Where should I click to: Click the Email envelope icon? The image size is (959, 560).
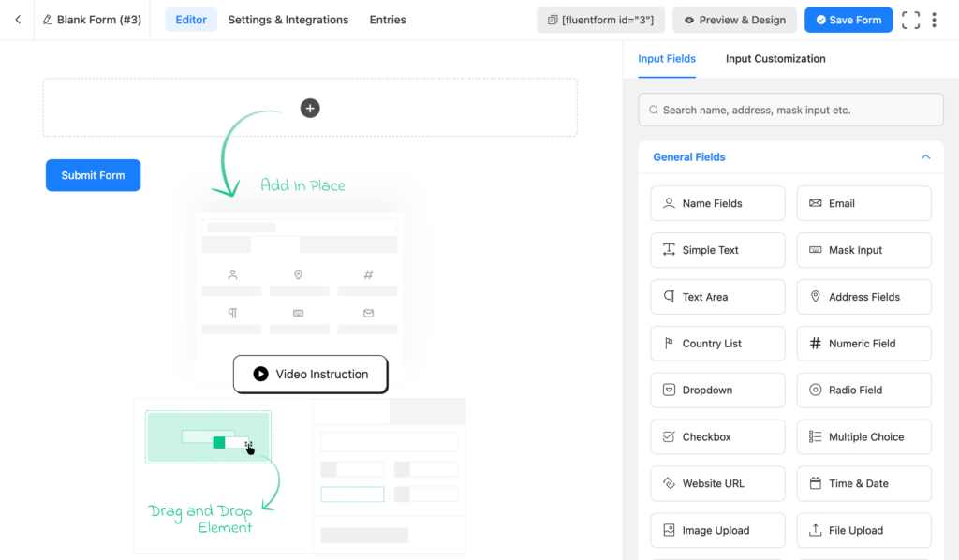(816, 203)
